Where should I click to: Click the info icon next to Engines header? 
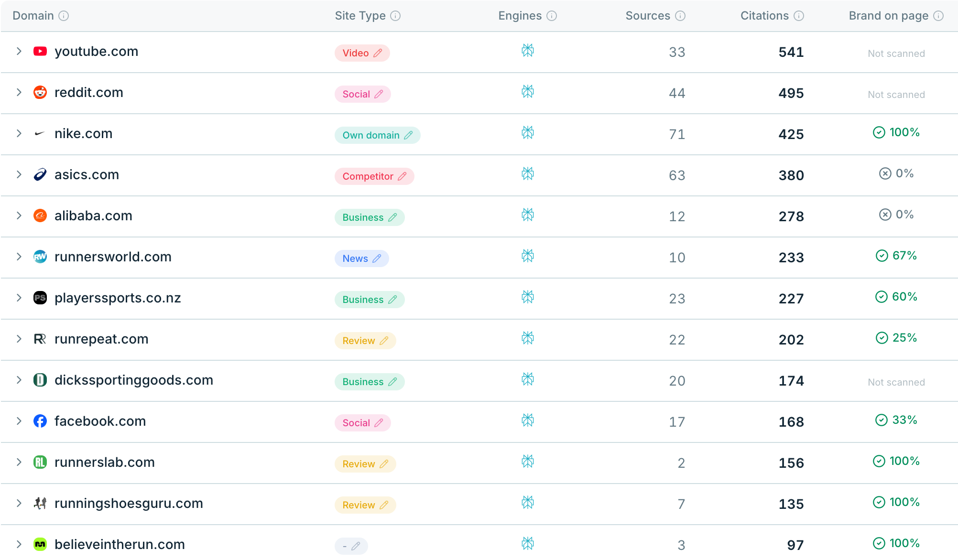[552, 16]
